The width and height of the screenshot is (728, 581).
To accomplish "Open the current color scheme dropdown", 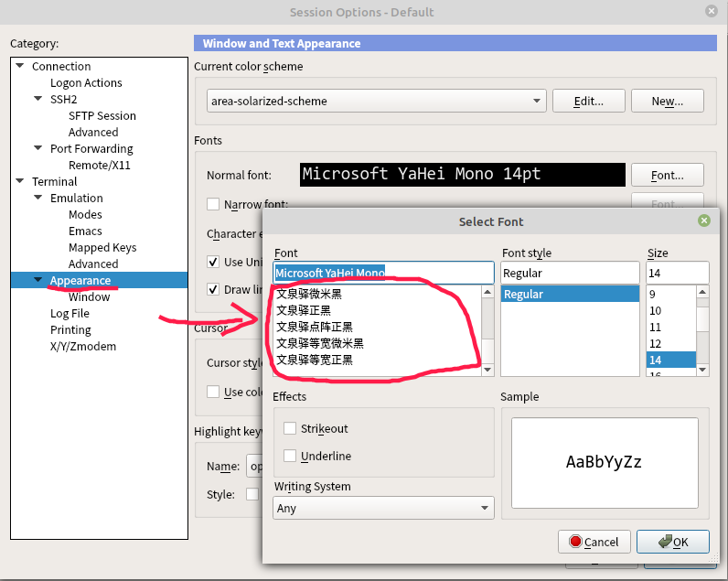I will [375, 101].
